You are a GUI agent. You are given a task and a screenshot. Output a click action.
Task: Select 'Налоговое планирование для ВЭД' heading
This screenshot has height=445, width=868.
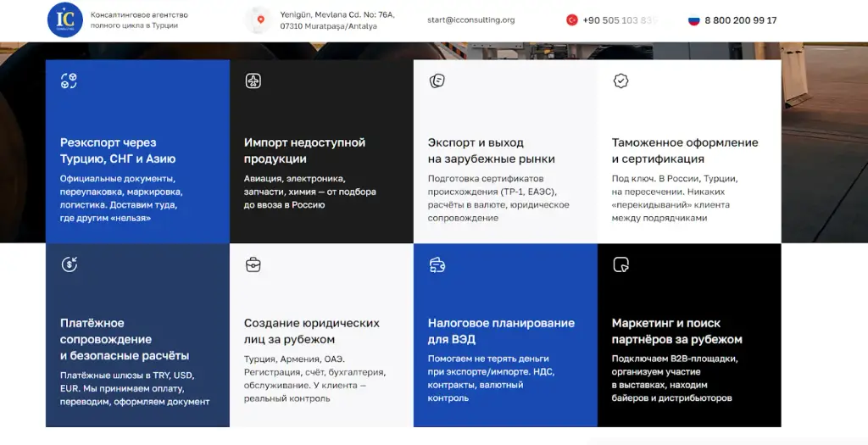[501, 331]
